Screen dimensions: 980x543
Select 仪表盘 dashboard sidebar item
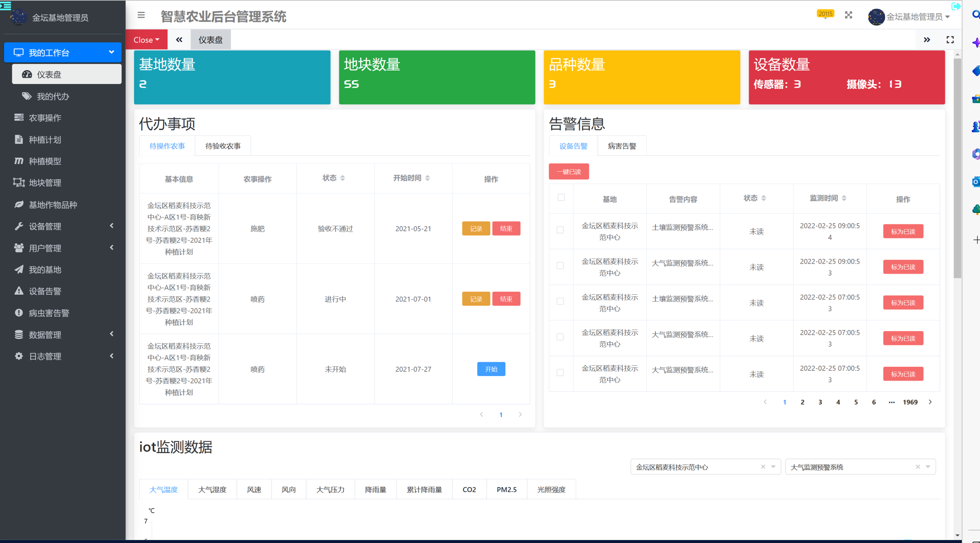[x=67, y=74]
